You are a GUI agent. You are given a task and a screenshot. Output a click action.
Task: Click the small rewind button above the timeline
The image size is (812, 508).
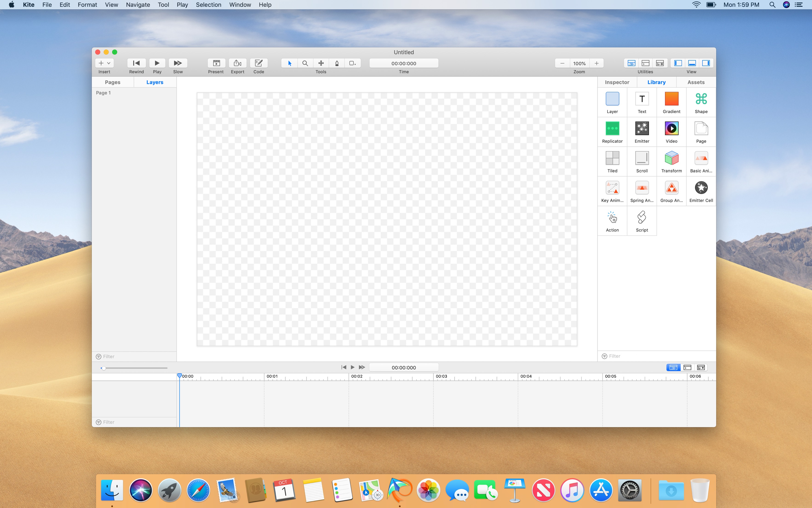click(344, 368)
